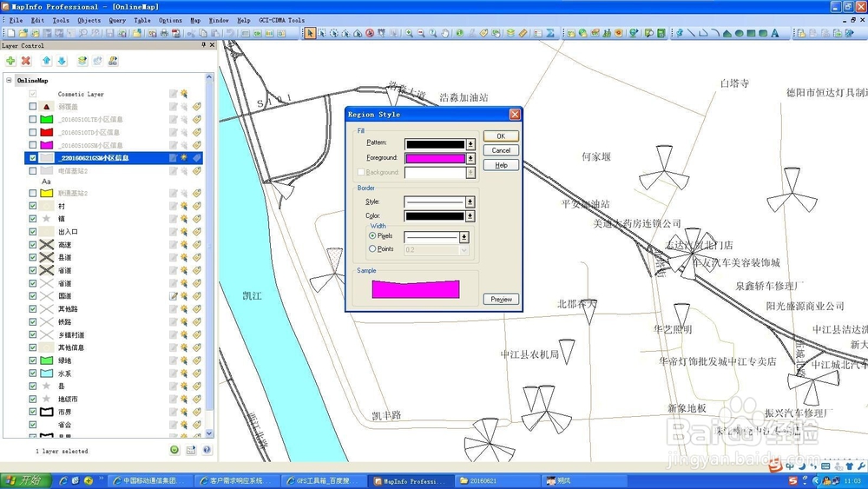Click the Windows Start button 开始
This screenshot has width=868, height=489.
click(25, 480)
